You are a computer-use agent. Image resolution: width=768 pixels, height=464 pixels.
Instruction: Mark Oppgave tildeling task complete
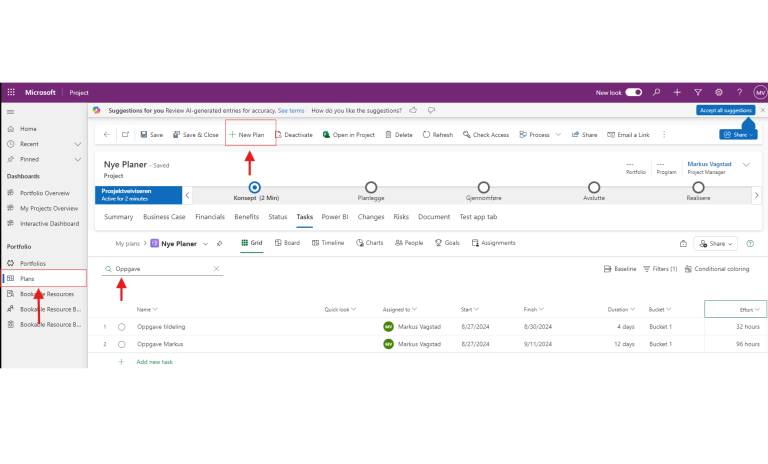(x=121, y=327)
